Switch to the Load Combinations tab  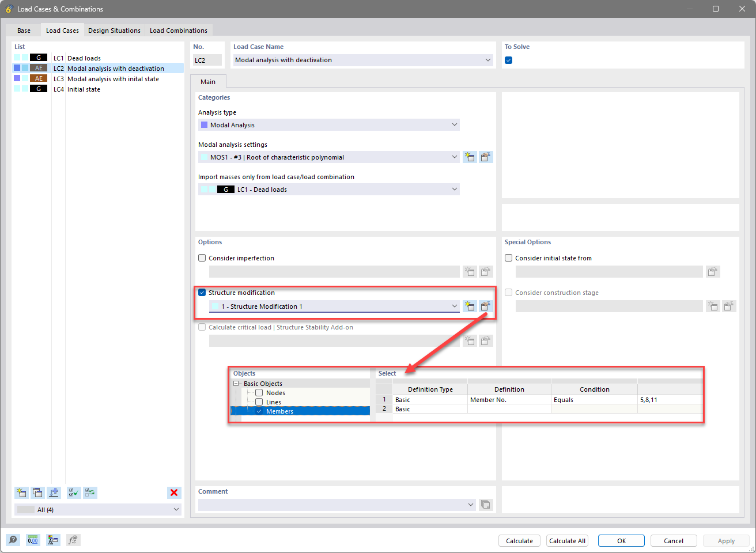pos(178,30)
